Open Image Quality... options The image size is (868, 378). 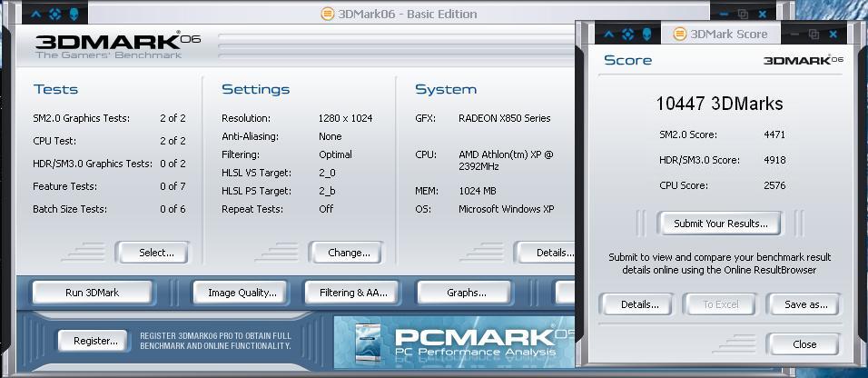(x=242, y=293)
